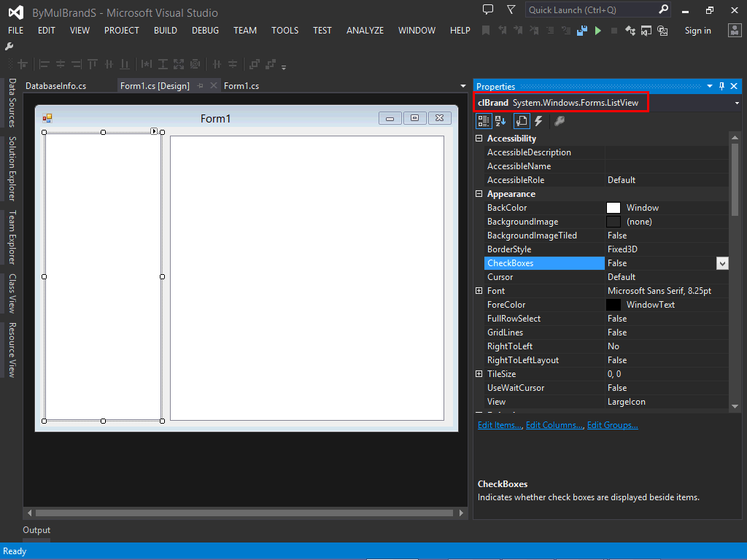747x560 pixels.
Task: Open the DEBUG menu
Action: [205, 31]
